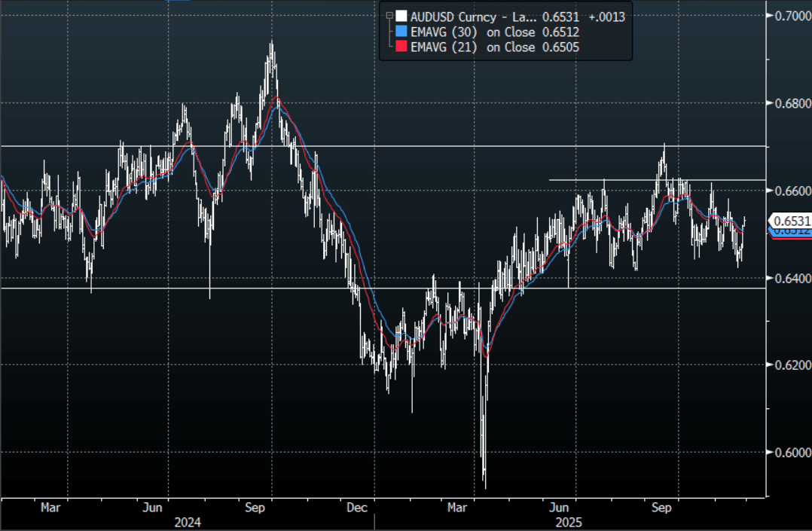
Task: Click the 2024 year label on time axis
Action: (x=187, y=522)
